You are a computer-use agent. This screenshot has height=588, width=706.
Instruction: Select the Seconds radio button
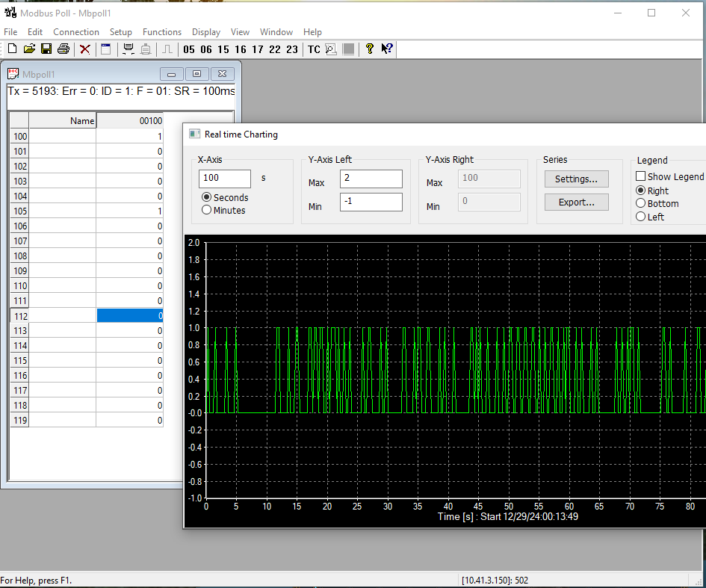coord(207,197)
